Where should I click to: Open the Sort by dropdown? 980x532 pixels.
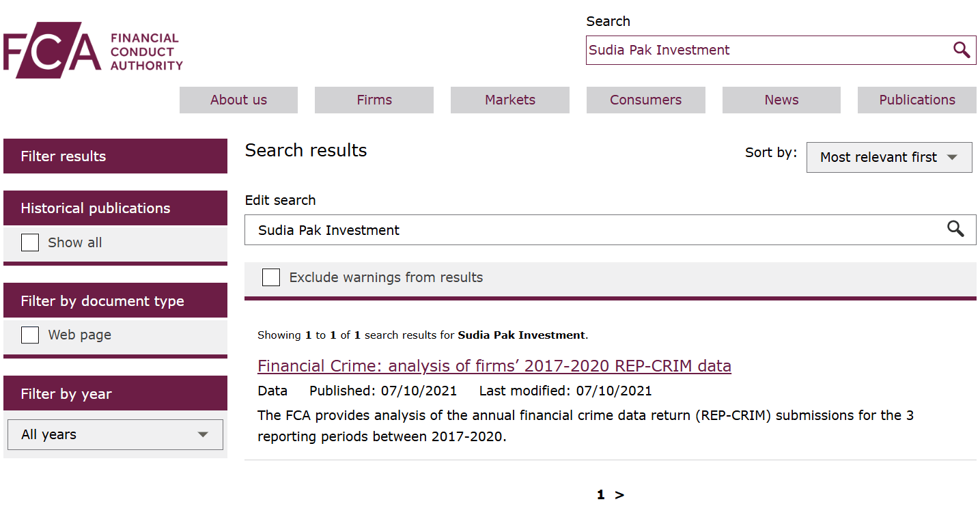click(888, 157)
